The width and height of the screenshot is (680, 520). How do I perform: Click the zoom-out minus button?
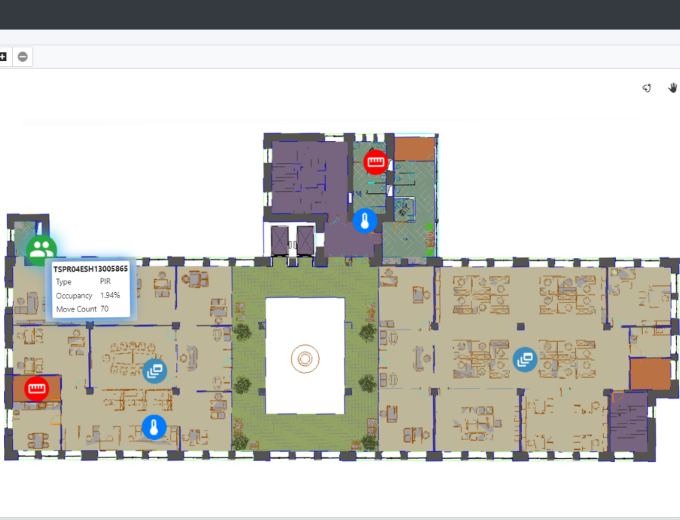coord(23,57)
